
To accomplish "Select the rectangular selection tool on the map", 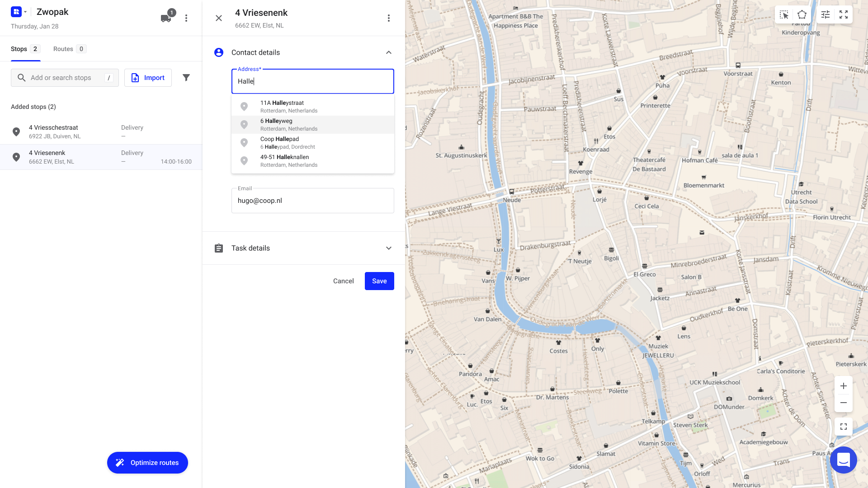I will [783, 14].
